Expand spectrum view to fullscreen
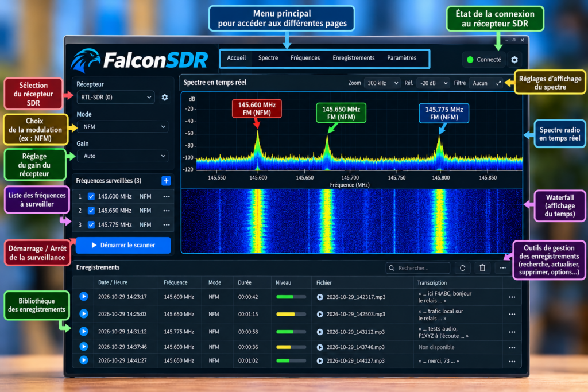The width and height of the screenshot is (588, 392). pyautogui.click(x=498, y=83)
